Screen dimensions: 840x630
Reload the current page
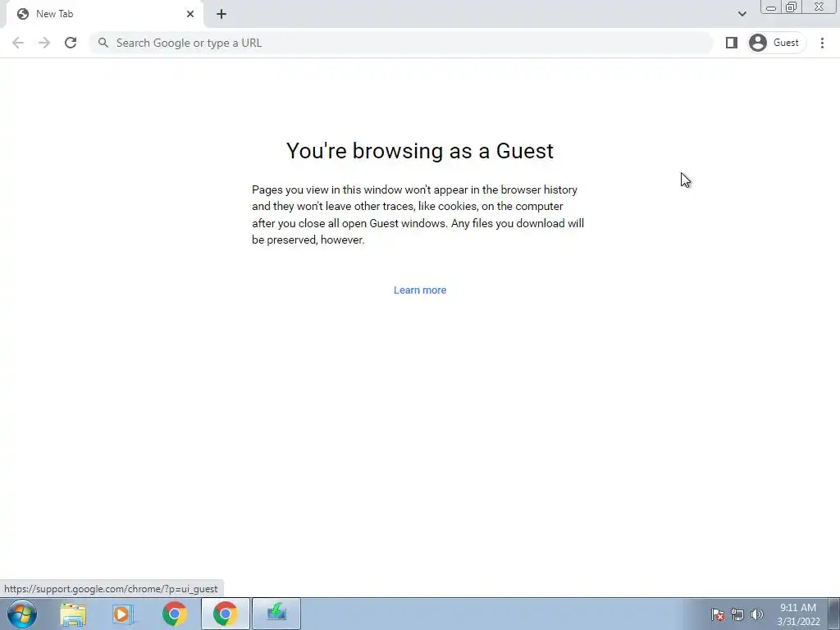tap(71, 43)
